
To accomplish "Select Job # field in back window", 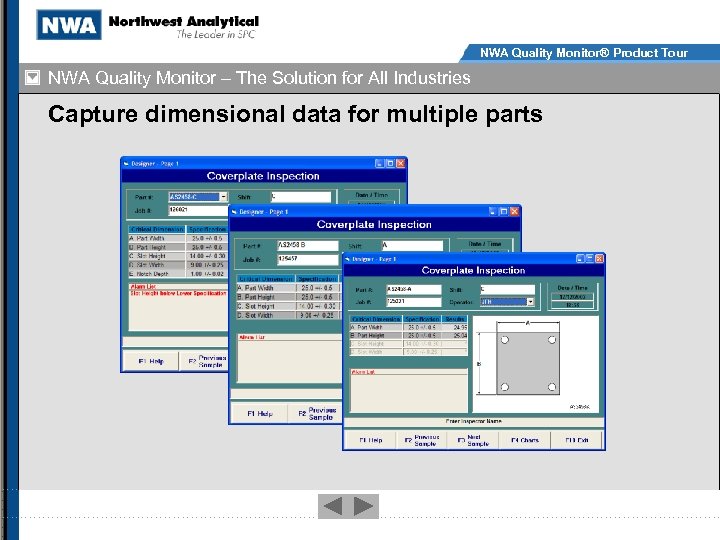I will [x=198, y=210].
